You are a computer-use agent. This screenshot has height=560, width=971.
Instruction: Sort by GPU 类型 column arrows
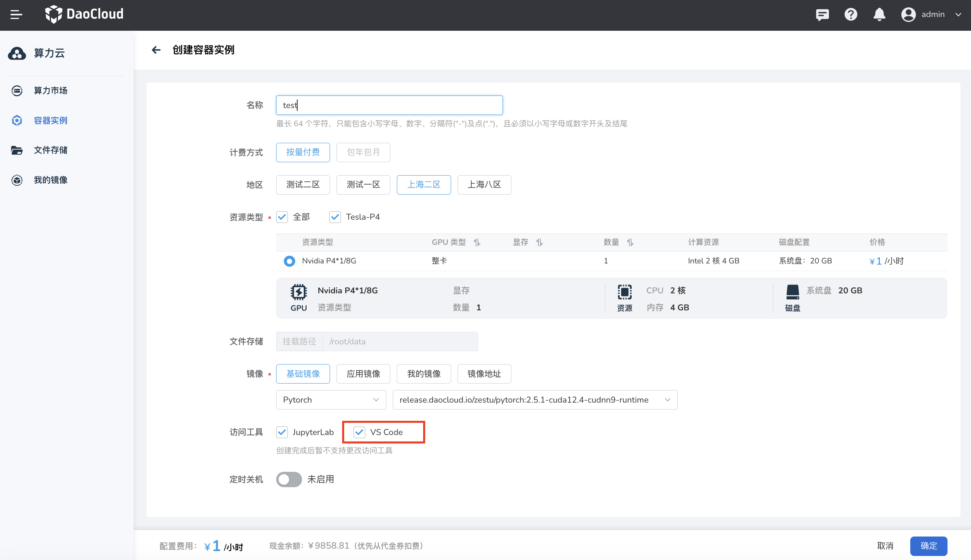click(x=477, y=242)
